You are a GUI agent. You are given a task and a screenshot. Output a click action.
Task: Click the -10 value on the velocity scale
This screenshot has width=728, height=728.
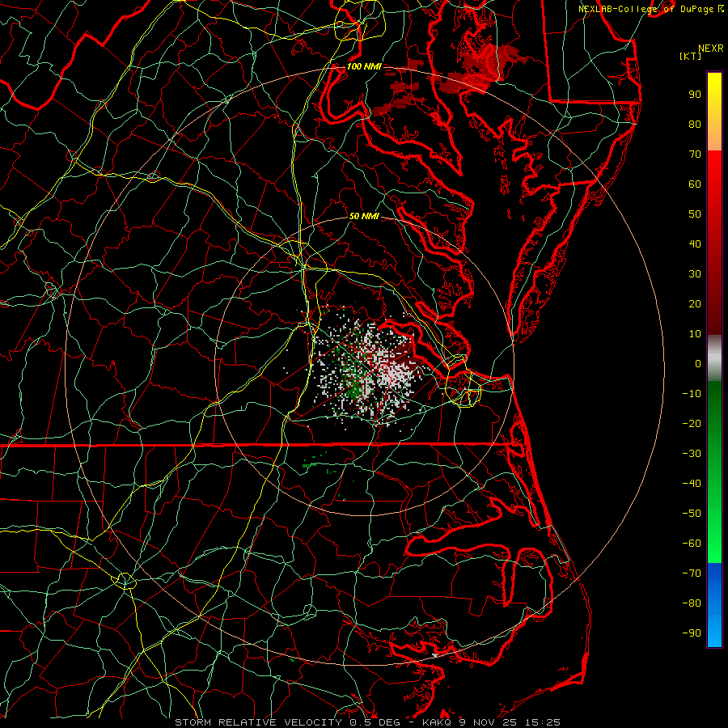(x=692, y=394)
